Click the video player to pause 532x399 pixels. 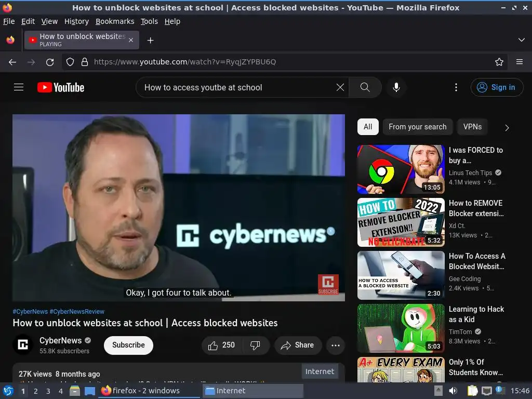pos(179,208)
